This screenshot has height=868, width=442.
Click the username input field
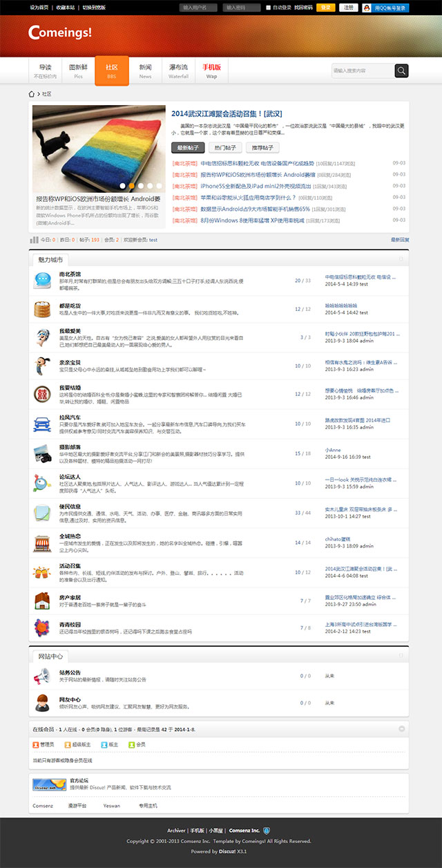[x=198, y=8]
